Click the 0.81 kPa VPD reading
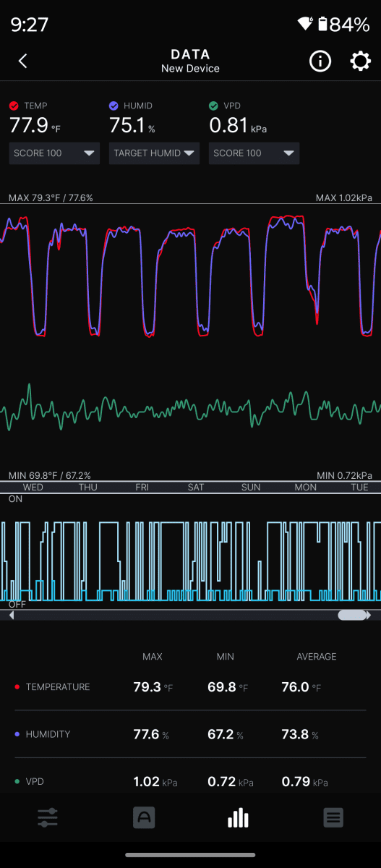Screen dimensions: 381x868 tap(239, 126)
